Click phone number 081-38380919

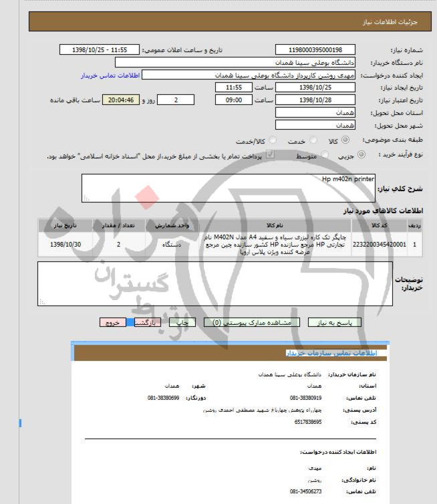point(305,398)
